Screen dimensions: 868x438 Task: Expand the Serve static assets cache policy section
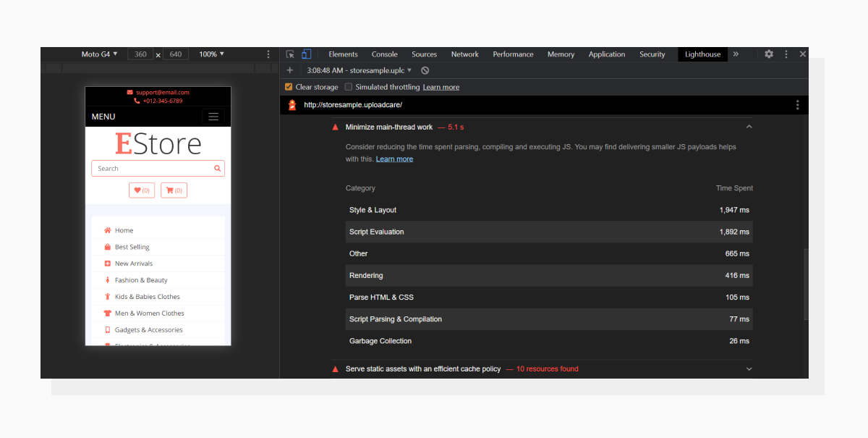(x=749, y=368)
